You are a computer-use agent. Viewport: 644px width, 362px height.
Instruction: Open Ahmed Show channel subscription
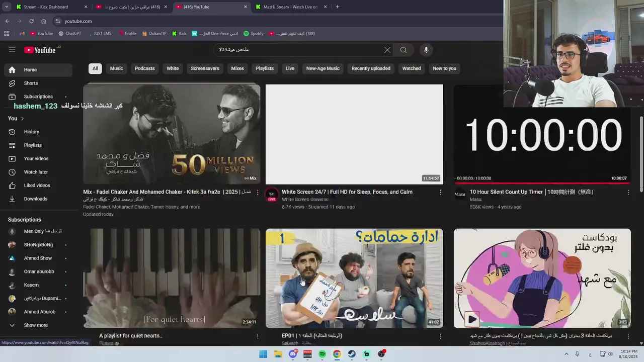point(38,258)
